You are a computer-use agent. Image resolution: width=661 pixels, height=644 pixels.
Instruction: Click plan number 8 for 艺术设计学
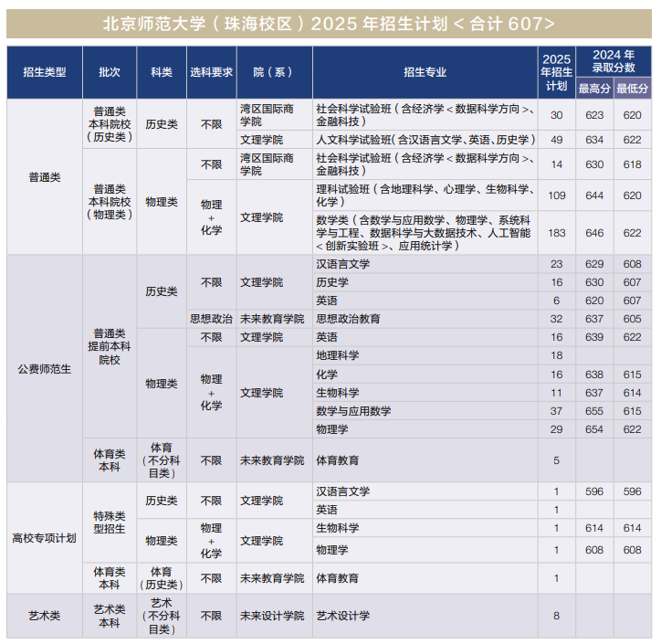[x=556, y=616]
